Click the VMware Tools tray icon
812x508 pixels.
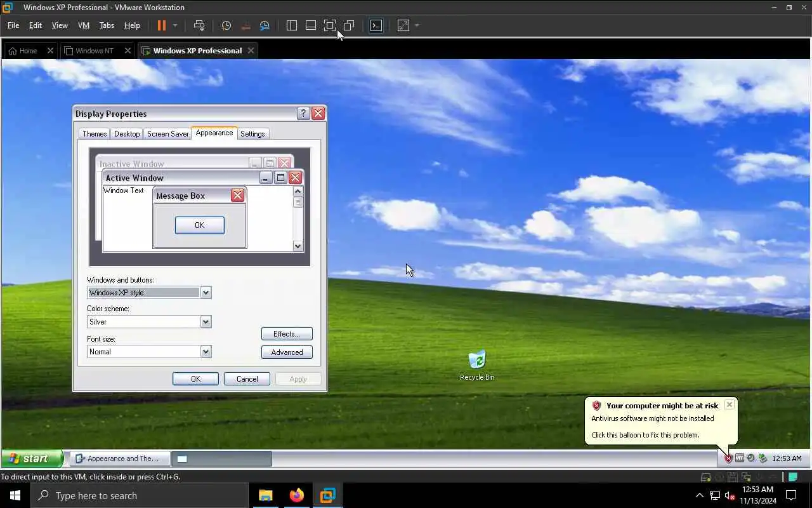click(740, 458)
